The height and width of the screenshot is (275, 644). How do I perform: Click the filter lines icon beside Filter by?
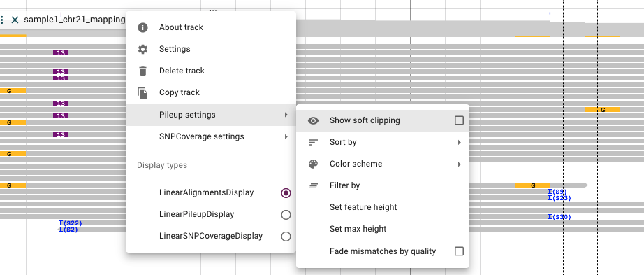click(314, 185)
